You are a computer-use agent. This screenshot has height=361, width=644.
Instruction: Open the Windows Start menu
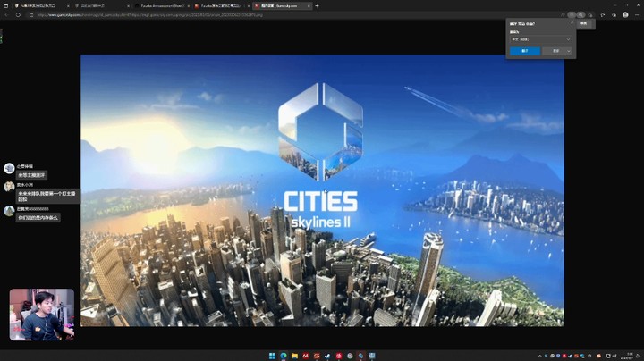272,356
